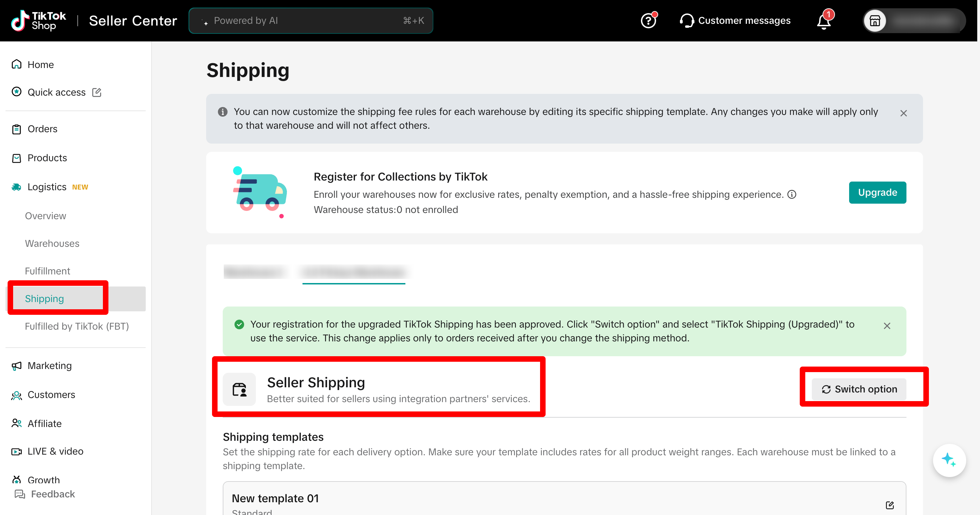
Task: Edit Quick access with pencil icon
Action: [x=97, y=92]
